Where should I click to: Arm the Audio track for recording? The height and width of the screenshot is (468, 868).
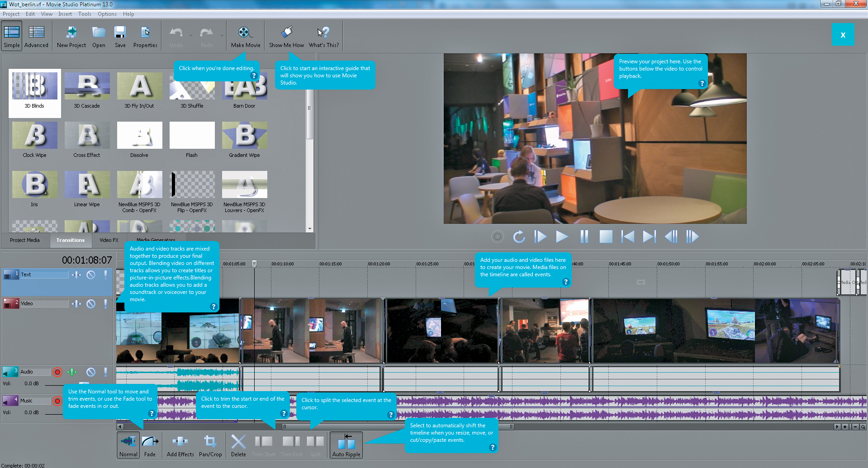pyautogui.click(x=57, y=372)
